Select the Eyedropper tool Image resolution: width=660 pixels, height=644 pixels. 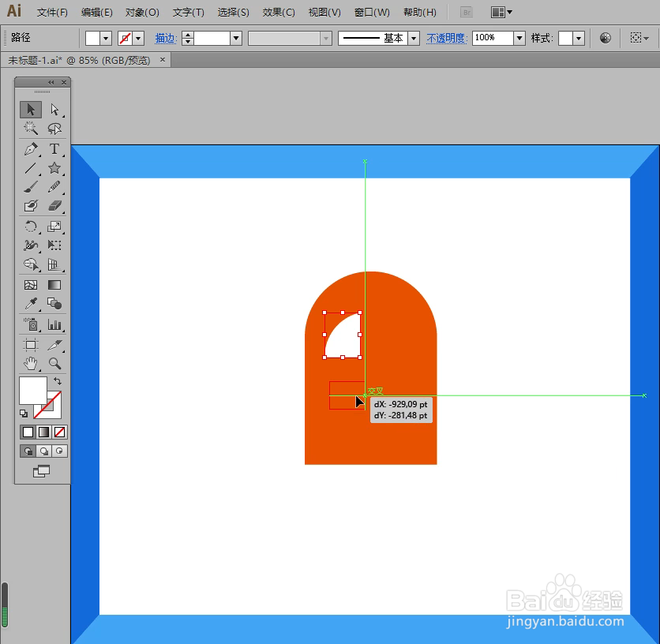coord(31,304)
